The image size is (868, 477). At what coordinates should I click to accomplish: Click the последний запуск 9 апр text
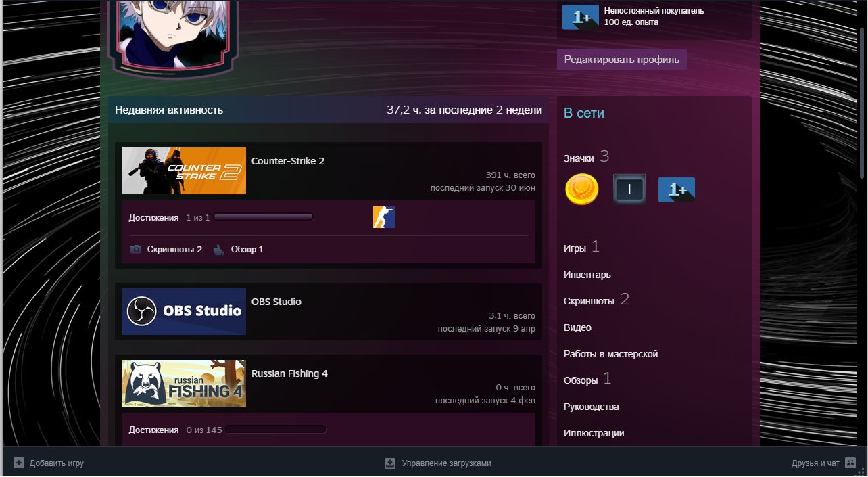[x=486, y=329]
